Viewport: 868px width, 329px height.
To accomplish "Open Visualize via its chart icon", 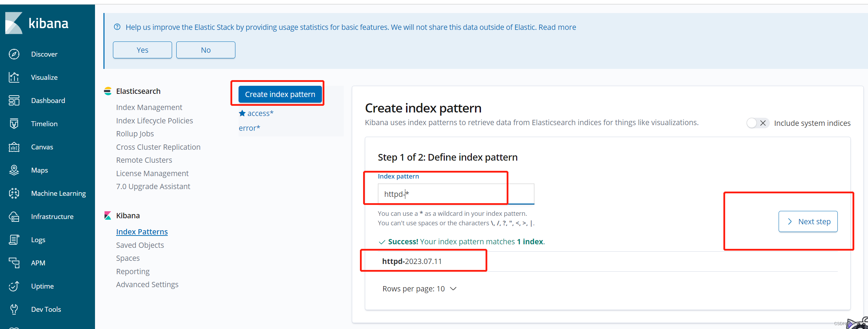I will tap(14, 77).
